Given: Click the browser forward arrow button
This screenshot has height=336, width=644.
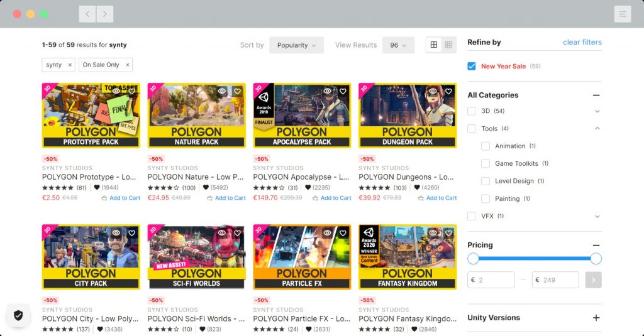Looking at the screenshot, I should pos(105,14).
